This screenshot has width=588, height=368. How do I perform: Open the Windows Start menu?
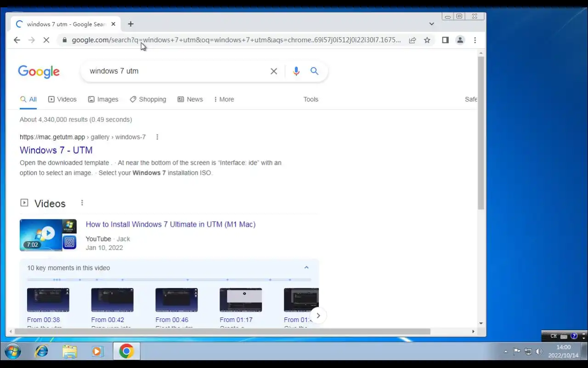[13, 351]
